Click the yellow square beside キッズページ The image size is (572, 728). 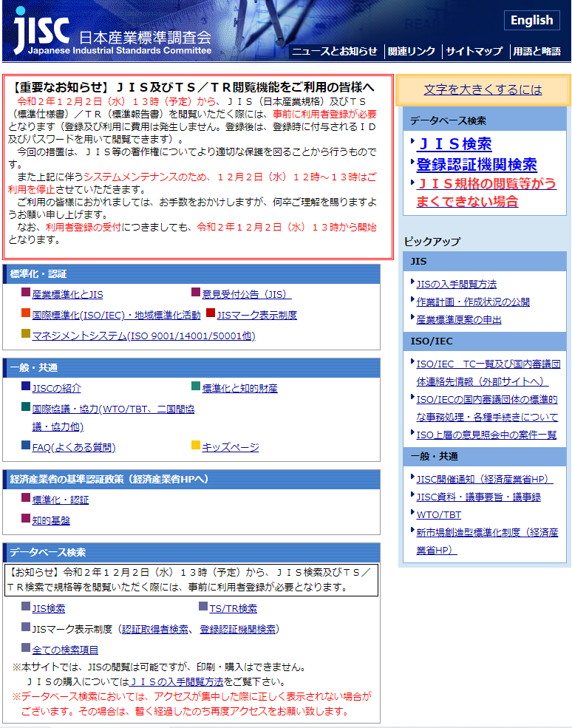point(196,445)
